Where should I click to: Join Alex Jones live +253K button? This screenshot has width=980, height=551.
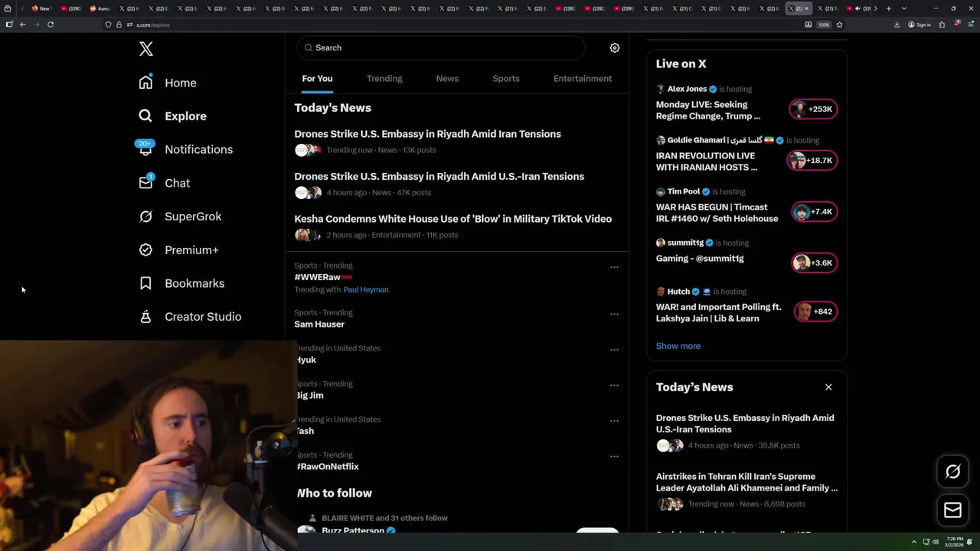(813, 109)
